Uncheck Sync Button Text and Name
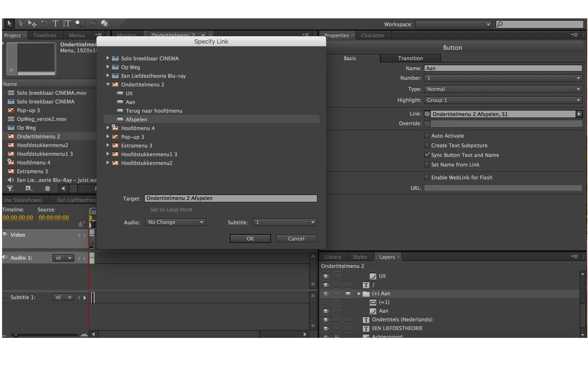The width and height of the screenshot is (588, 367). (x=427, y=155)
